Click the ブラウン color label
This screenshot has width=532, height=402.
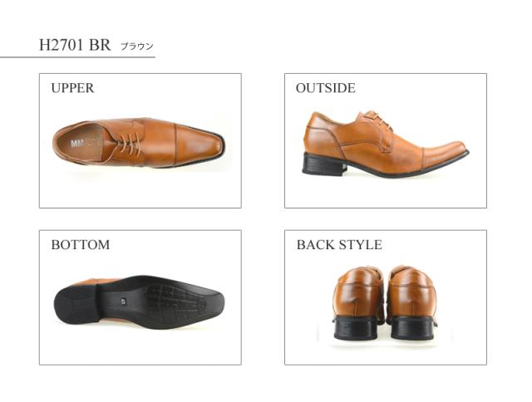tap(137, 47)
